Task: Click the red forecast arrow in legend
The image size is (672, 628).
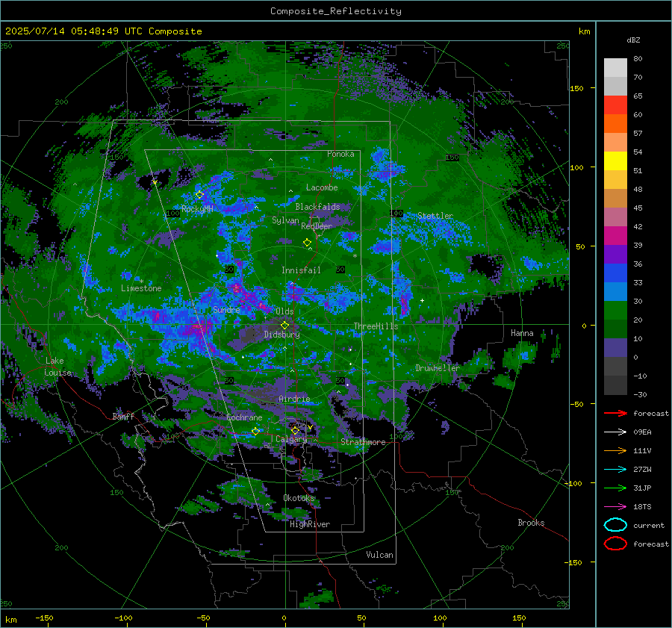Action: point(615,413)
